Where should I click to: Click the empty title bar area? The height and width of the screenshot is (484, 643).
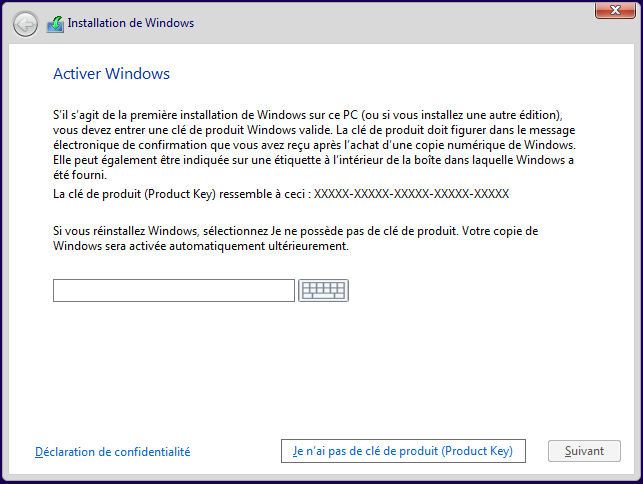click(400, 23)
